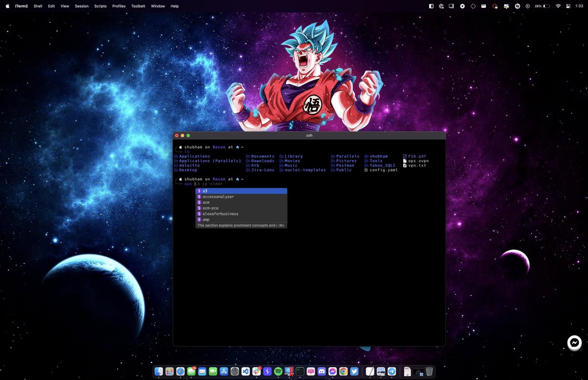Open Launchpad in the Dock
588x380 pixels.
pyautogui.click(x=170, y=372)
